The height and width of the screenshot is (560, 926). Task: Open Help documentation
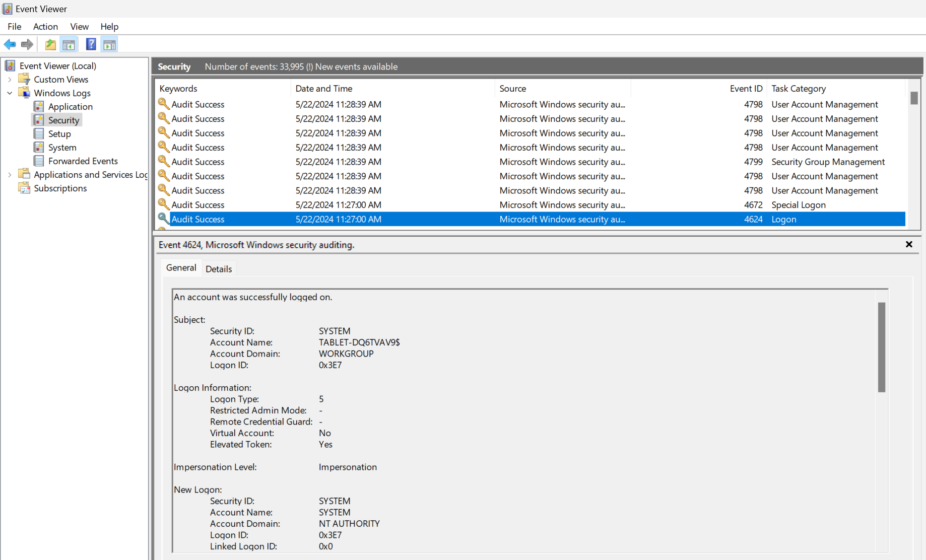click(91, 44)
